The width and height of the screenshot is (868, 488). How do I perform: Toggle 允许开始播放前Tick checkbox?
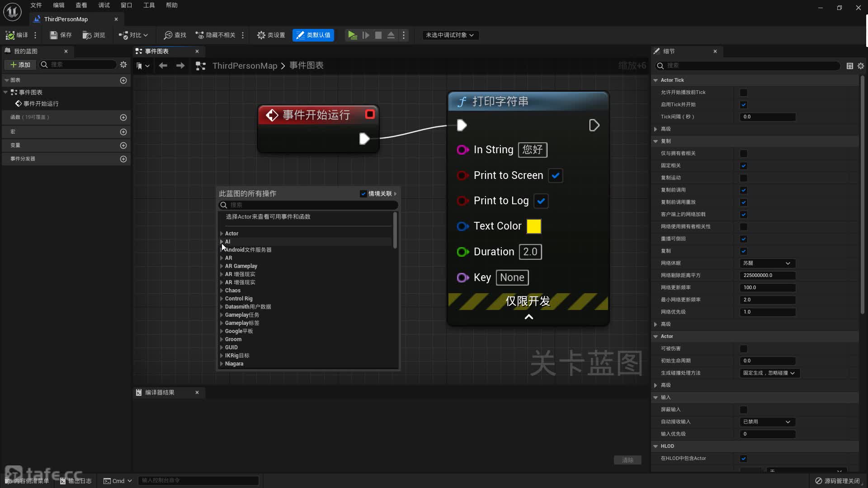(x=744, y=93)
